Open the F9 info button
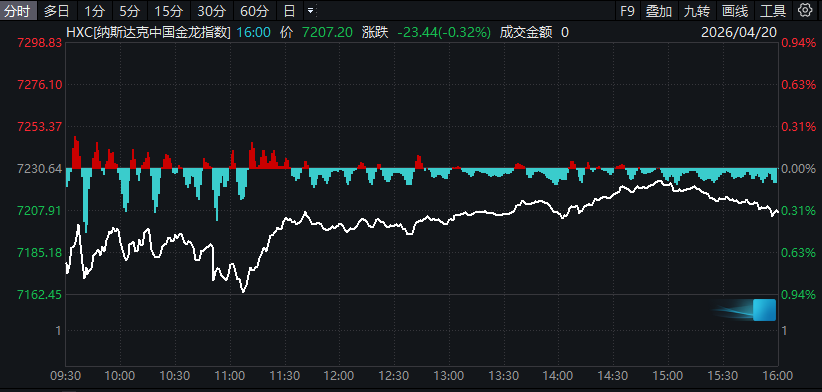The image size is (822, 392). [x=628, y=10]
